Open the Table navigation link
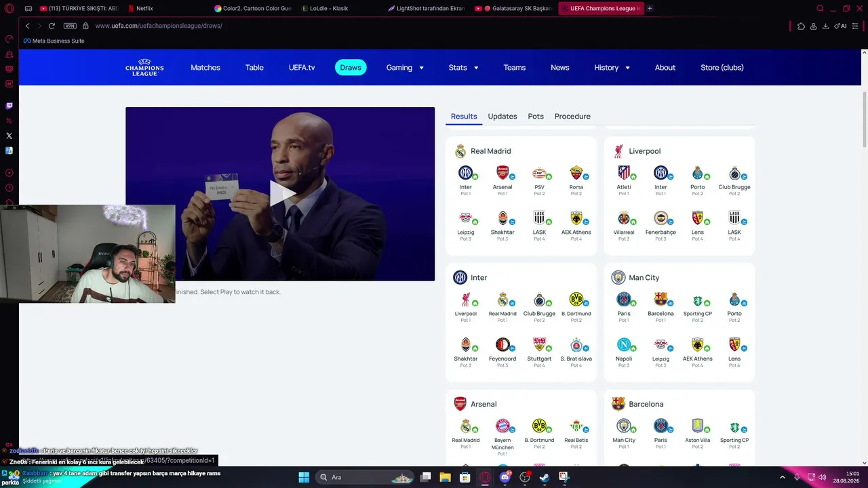This screenshot has width=868, height=488. coord(254,68)
